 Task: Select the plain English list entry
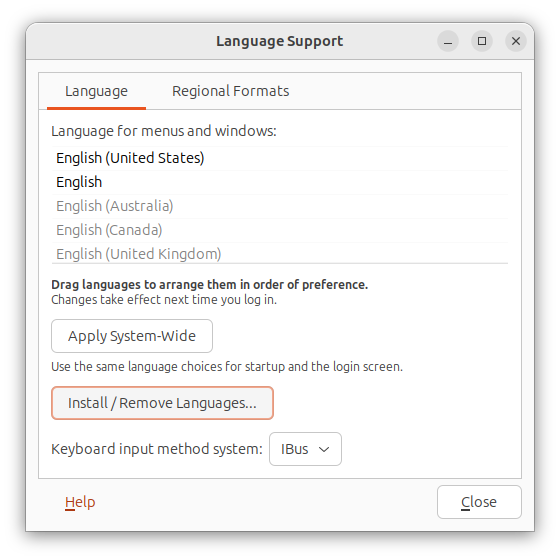tap(280, 182)
